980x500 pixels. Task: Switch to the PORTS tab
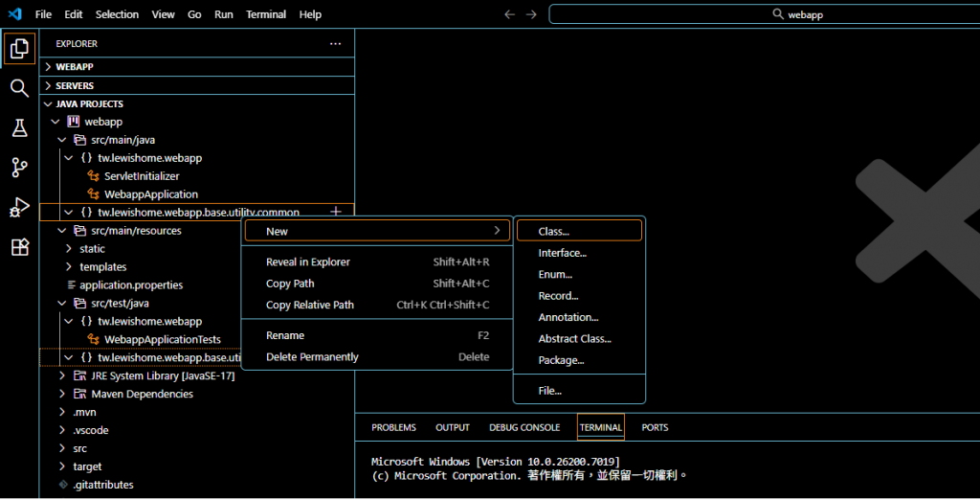click(x=655, y=427)
